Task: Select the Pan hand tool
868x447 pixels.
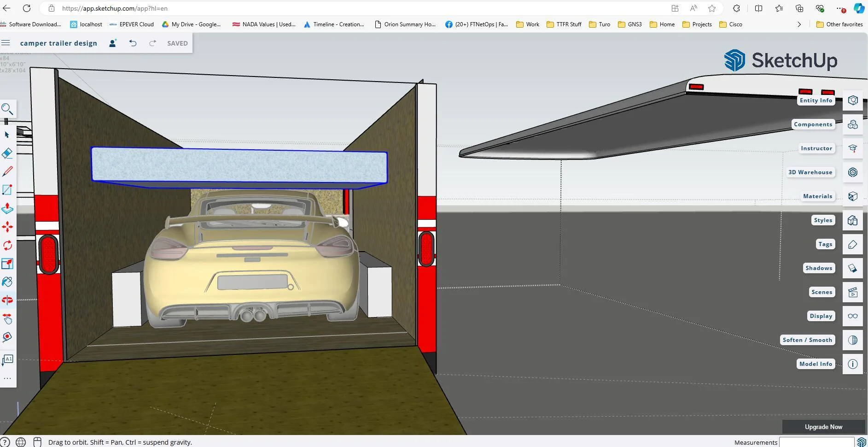Action: click(x=7, y=319)
